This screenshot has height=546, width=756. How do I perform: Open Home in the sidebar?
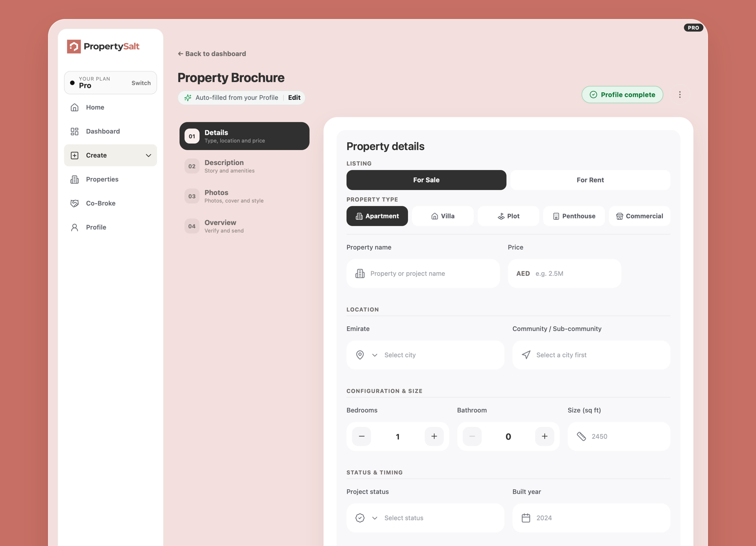coord(110,108)
